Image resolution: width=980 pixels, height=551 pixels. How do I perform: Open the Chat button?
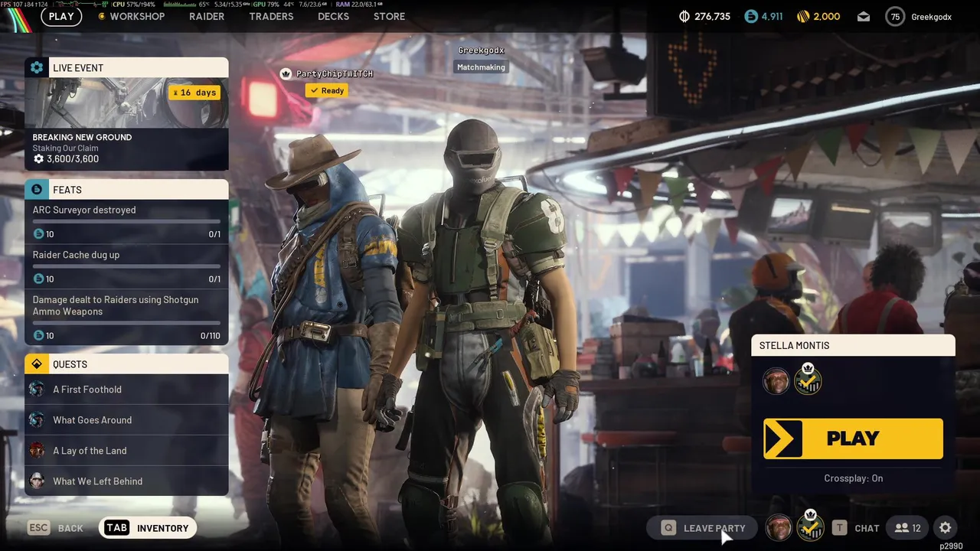856,528
